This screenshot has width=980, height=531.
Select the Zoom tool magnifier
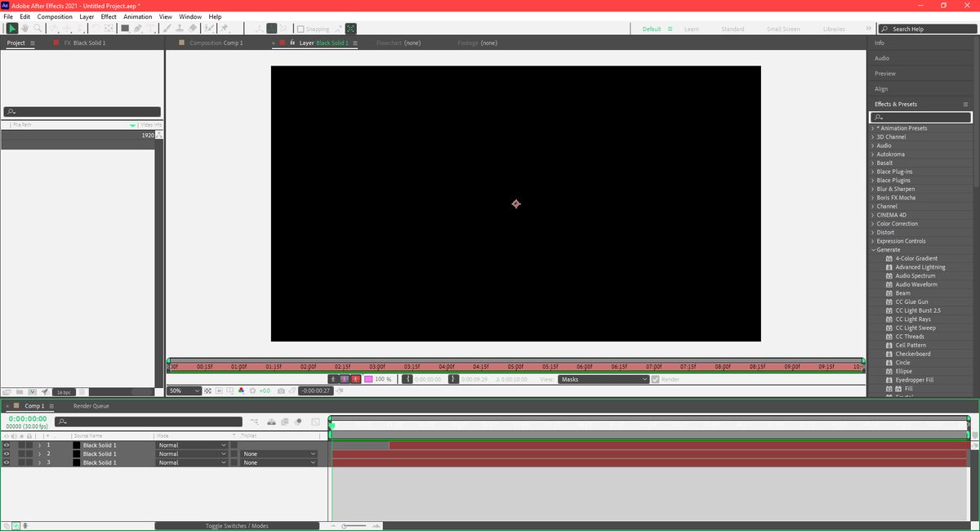[x=38, y=28]
